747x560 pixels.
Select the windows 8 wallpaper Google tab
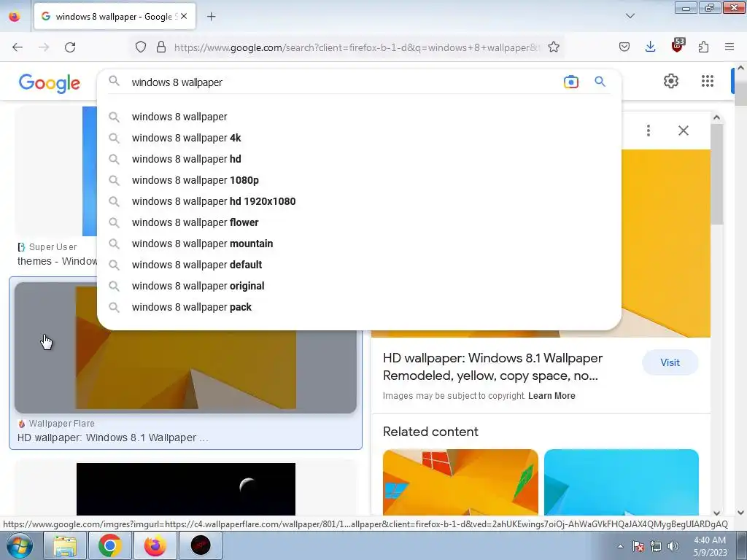(115, 17)
